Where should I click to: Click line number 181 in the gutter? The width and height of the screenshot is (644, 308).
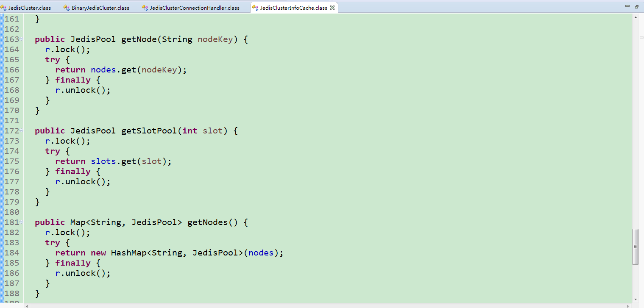click(11, 222)
